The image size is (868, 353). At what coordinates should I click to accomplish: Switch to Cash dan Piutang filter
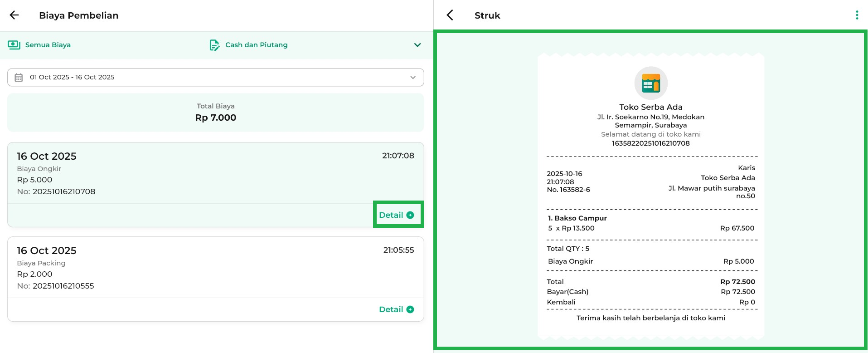256,45
